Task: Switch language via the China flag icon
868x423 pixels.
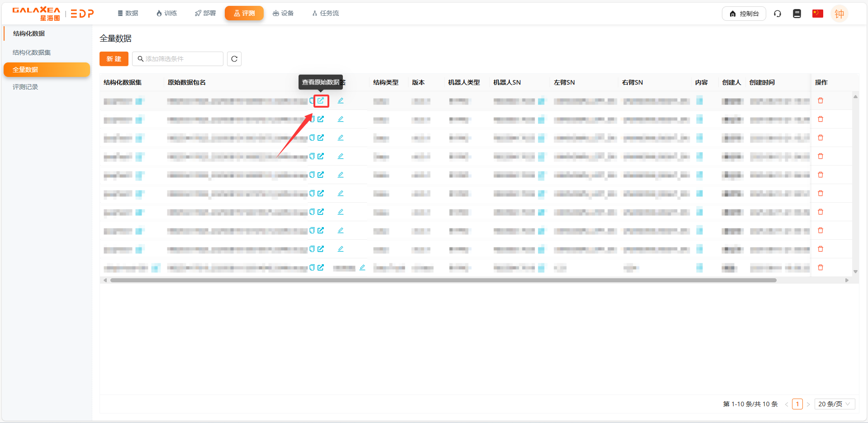Action: 817,14
